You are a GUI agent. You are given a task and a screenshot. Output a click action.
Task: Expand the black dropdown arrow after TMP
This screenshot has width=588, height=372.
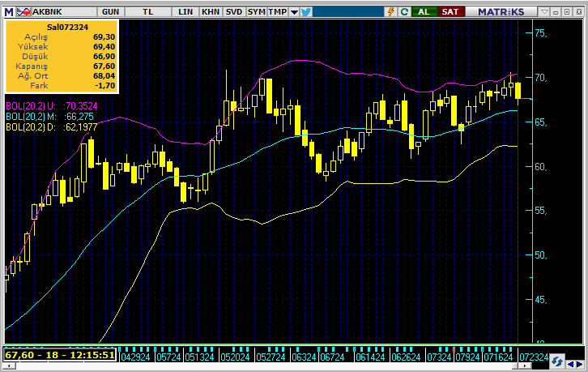tap(294, 12)
